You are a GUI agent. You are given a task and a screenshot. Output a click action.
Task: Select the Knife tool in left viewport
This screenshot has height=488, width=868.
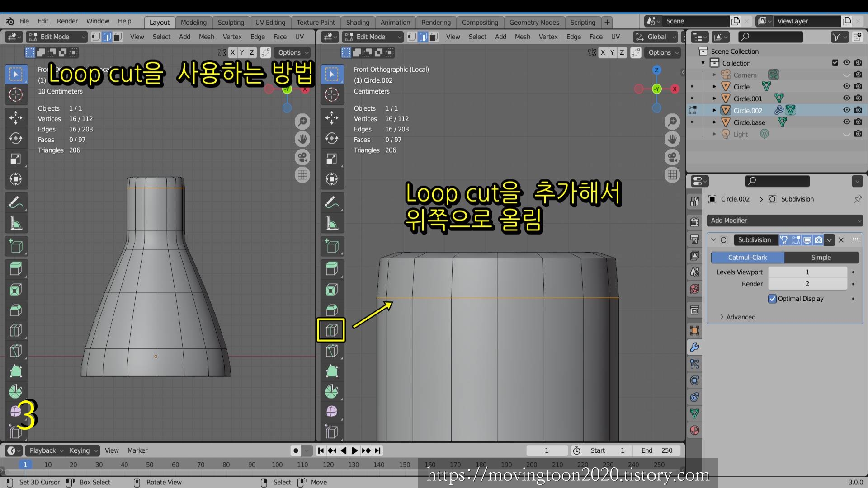(x=16, y=351)
